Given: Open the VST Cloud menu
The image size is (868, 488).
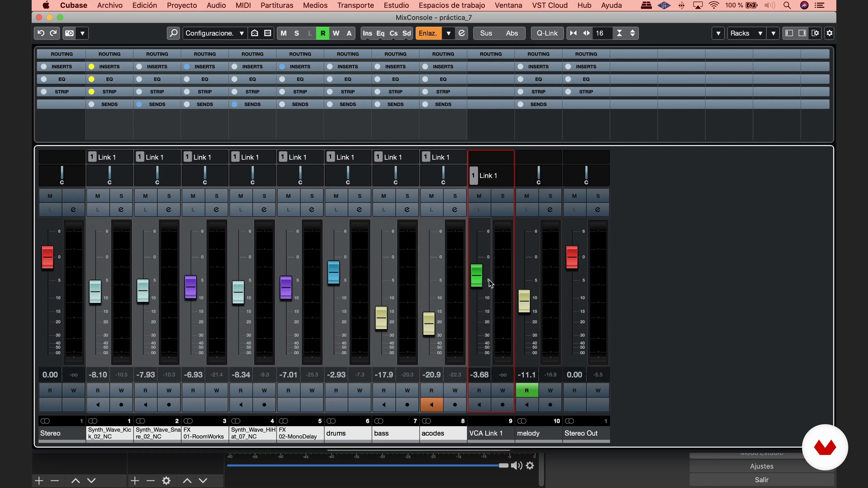Looking at the screenshot, I should pyautogui.click(x=550, y=5).
